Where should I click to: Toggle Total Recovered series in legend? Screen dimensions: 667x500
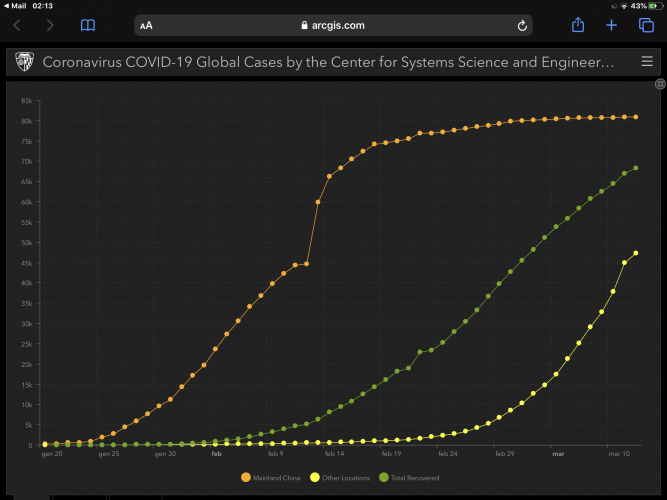(412, 478)
